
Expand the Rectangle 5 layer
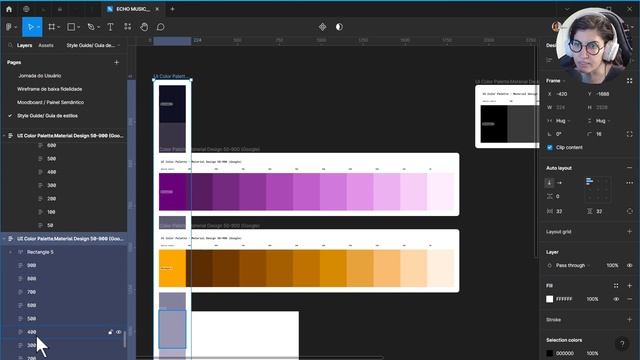10,252
